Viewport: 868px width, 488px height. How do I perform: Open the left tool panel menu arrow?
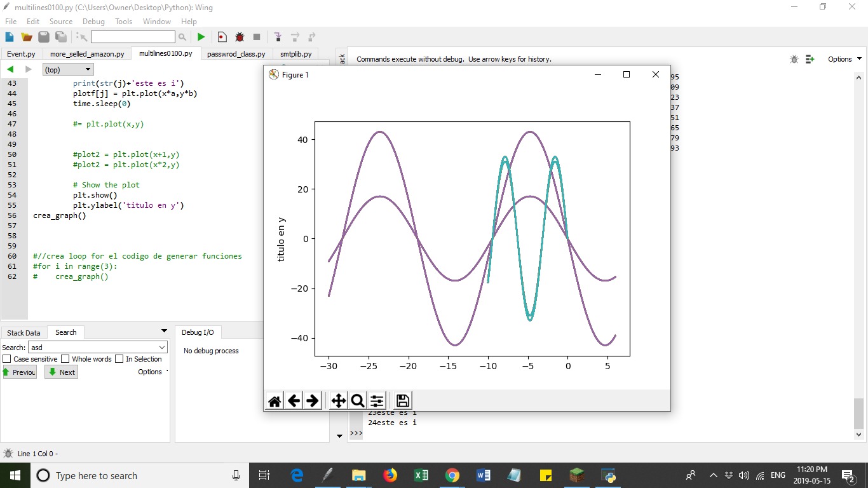[x=164, y=331]
